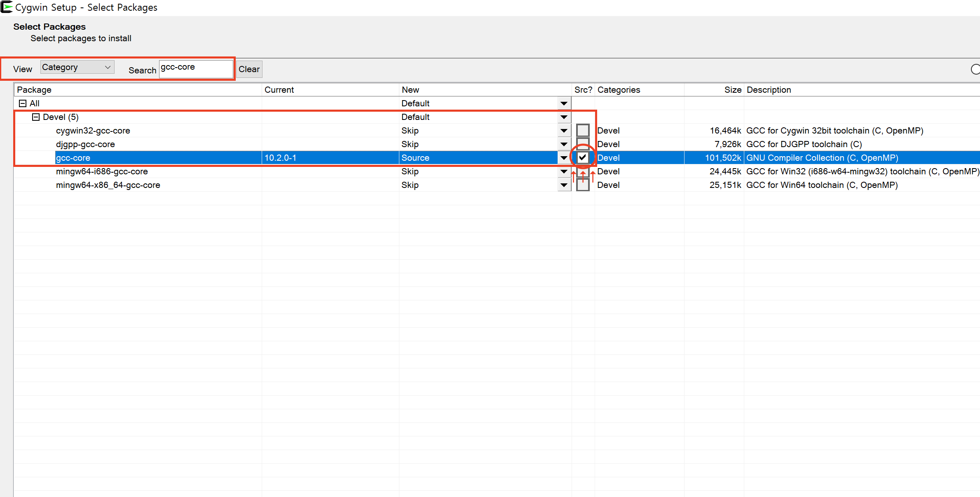The image size is (980, 497).
Task: Click the Size column header
Action: click(732, 90)
